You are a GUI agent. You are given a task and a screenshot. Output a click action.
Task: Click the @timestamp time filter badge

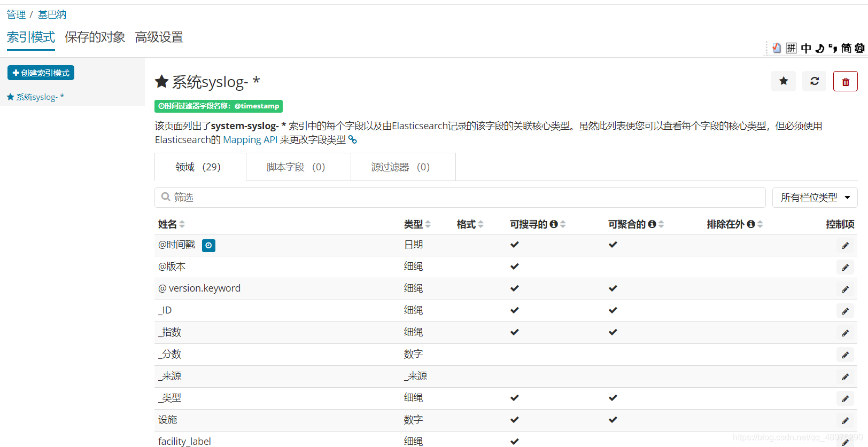(219, 106)
